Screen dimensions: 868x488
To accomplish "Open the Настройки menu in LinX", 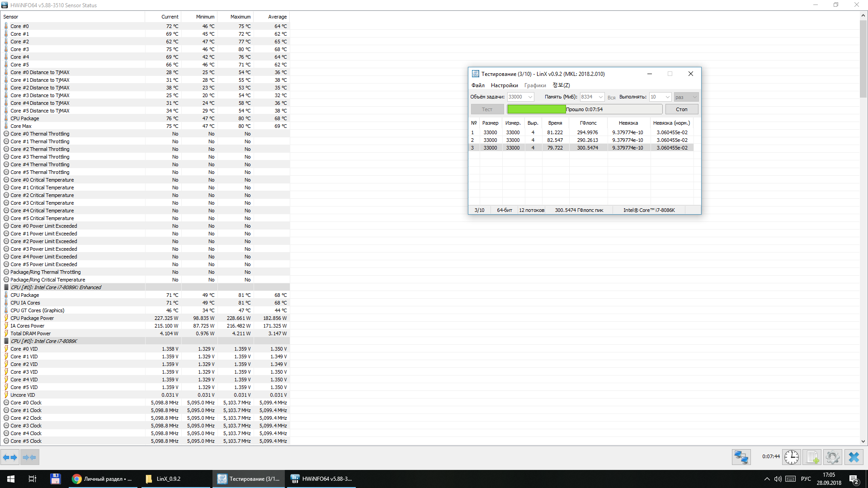I will (x=504, y=85).
